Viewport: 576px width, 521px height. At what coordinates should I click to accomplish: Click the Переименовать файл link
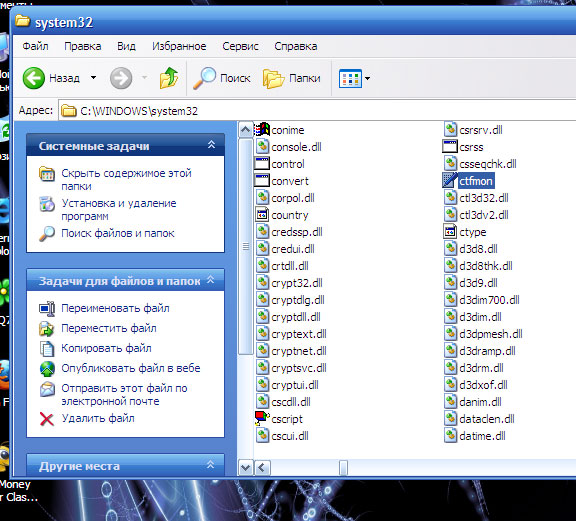click(115, 308)
